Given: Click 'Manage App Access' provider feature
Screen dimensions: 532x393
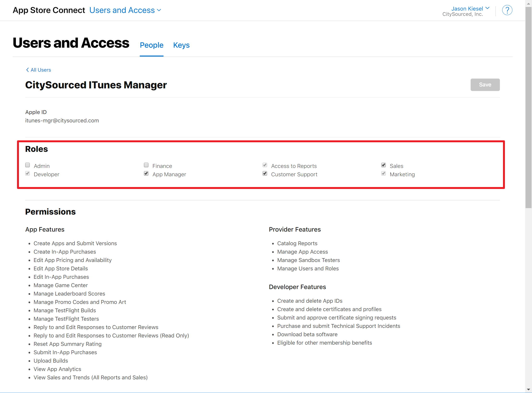Looking at the screenshot, I should [x=303, y=252].
